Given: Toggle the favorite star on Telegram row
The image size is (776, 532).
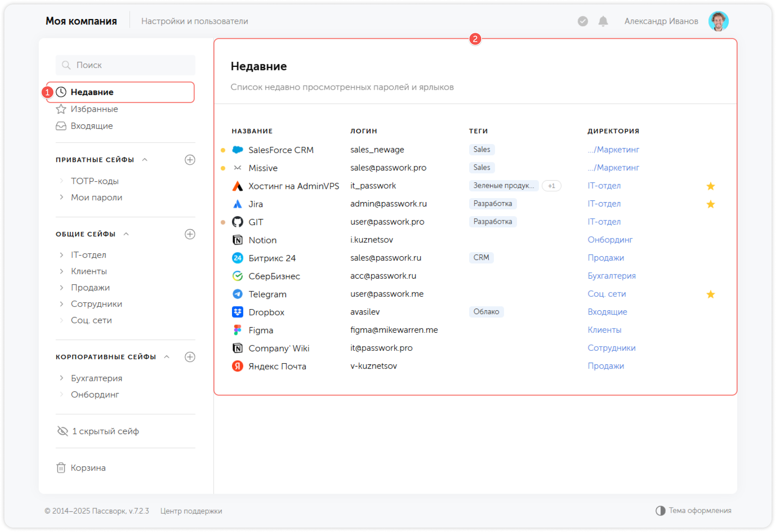Looking at the screenshot, I should coord(710,294).
